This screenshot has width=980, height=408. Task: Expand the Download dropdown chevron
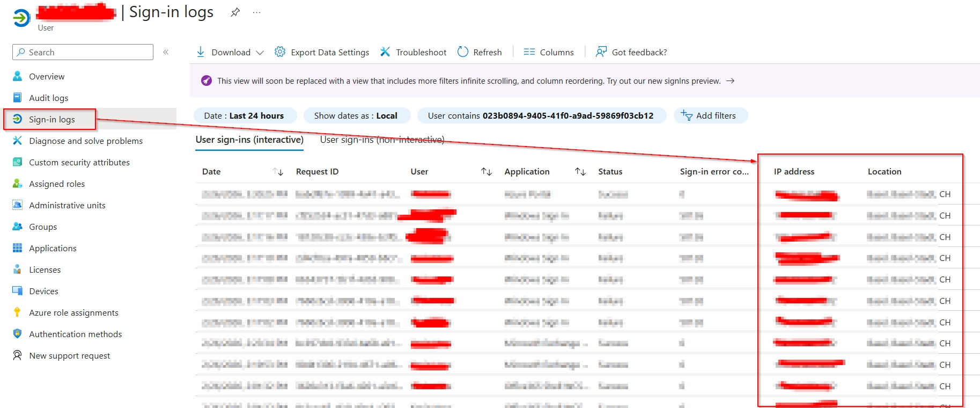coord(260,53)
